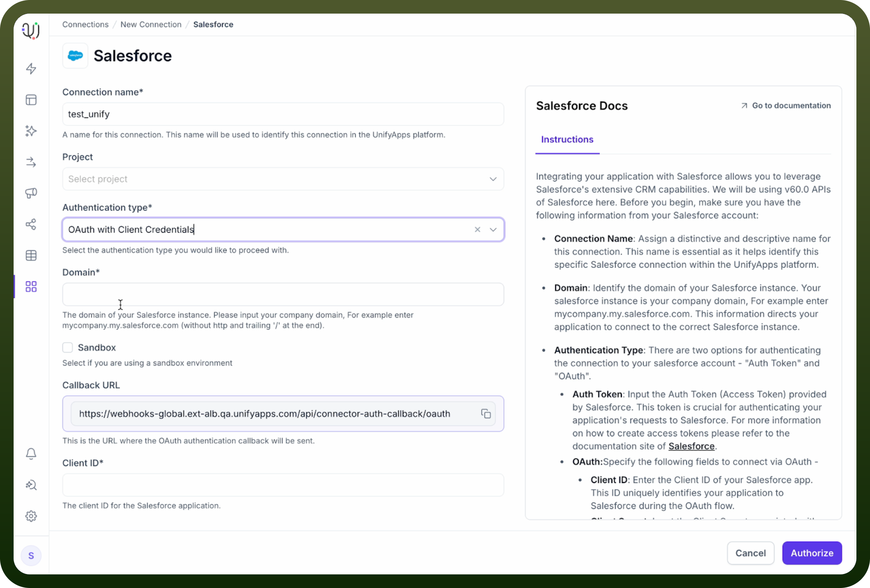
Task: Open the settings gear icon
Action: point(31,516)
